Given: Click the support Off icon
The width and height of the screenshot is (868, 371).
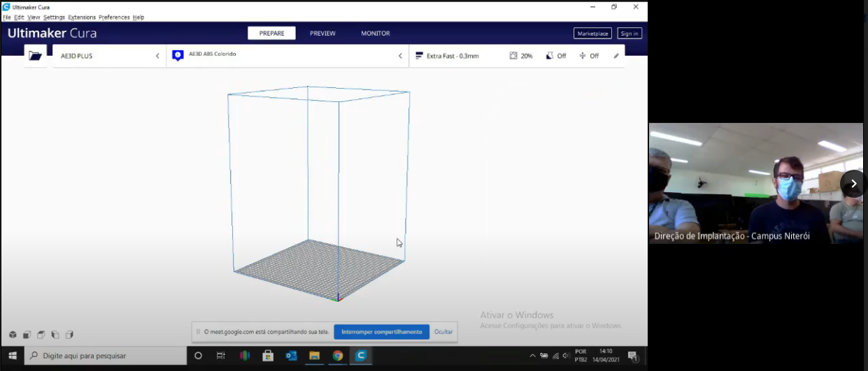Looking at the screenshot, I should (x=550, y=56).
